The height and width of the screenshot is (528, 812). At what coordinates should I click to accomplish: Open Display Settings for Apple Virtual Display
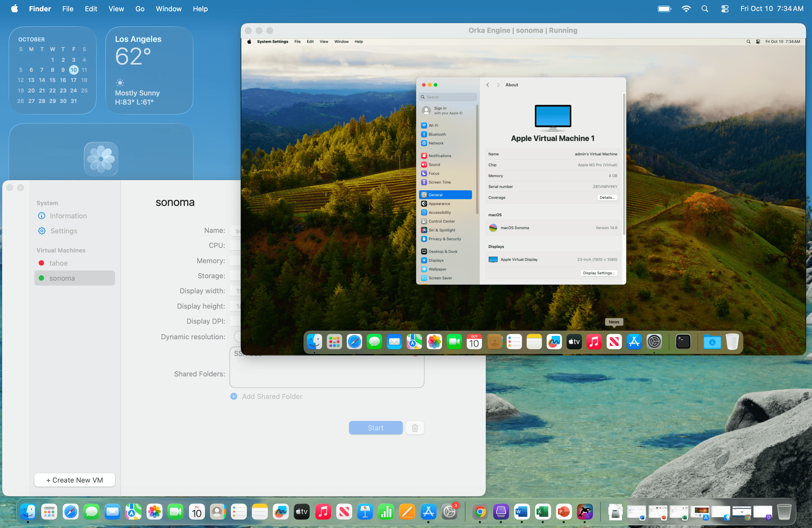[599, 273]
